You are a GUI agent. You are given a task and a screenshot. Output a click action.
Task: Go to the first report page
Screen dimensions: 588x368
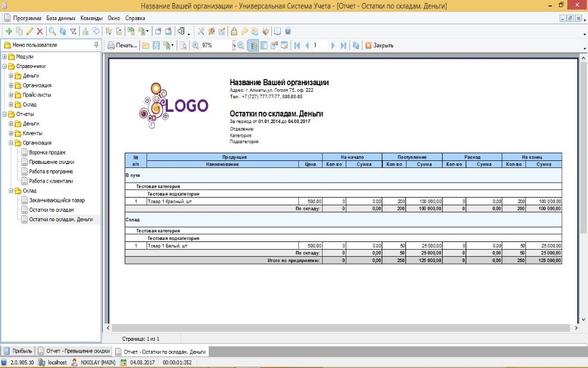[x=297, y=46]
